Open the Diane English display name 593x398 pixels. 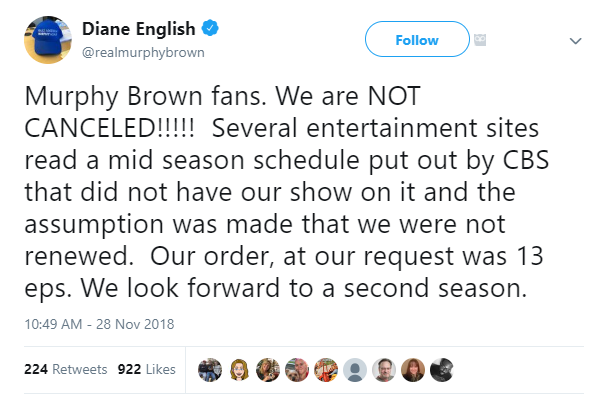coord(139,29)
